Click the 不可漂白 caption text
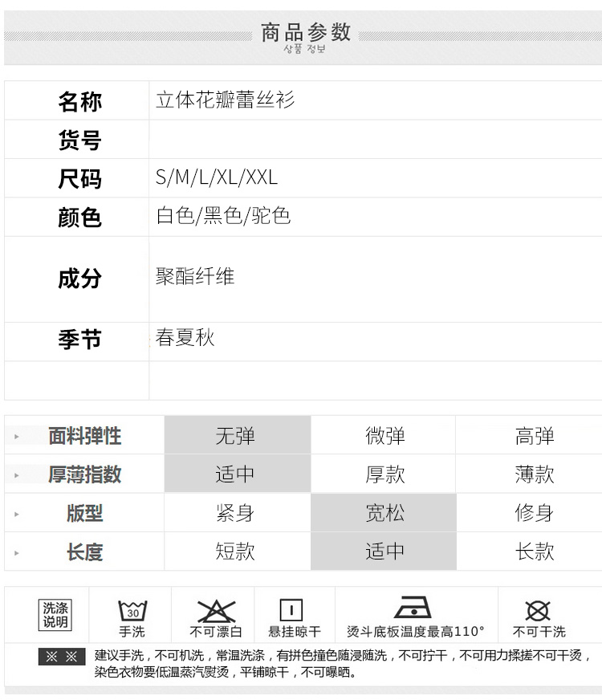 coord(216,632)
